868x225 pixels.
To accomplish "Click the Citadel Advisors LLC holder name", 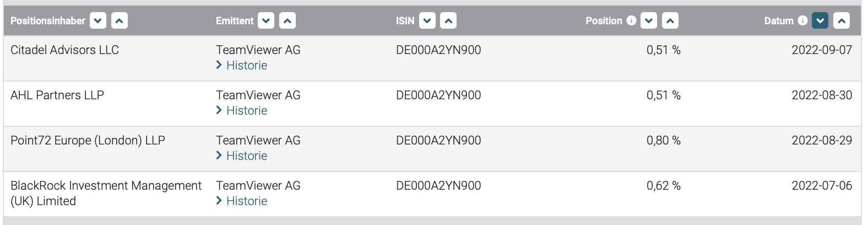I will click(64, 50).
